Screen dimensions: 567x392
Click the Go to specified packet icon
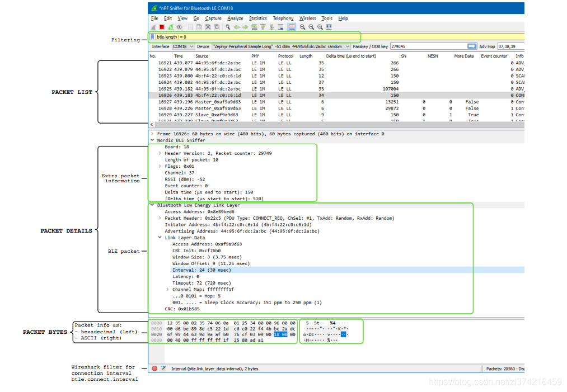pyautogui.click(x=254, y=27)
